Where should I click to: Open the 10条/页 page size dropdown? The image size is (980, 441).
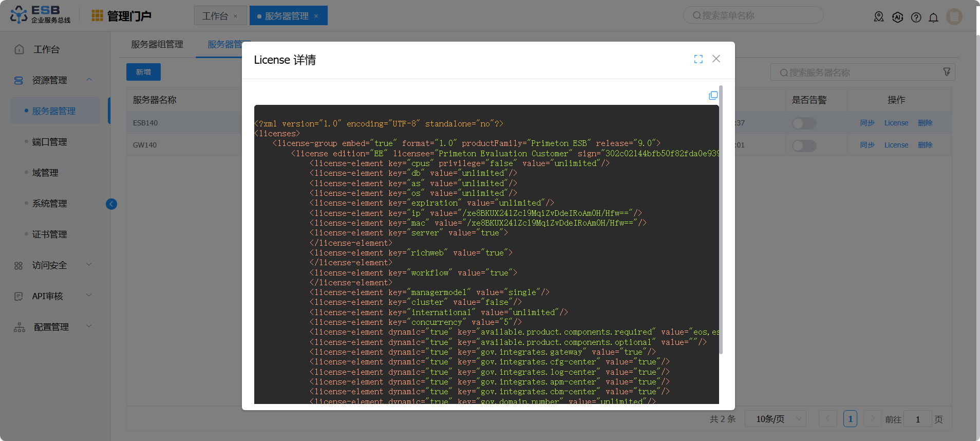pos(775,419)
